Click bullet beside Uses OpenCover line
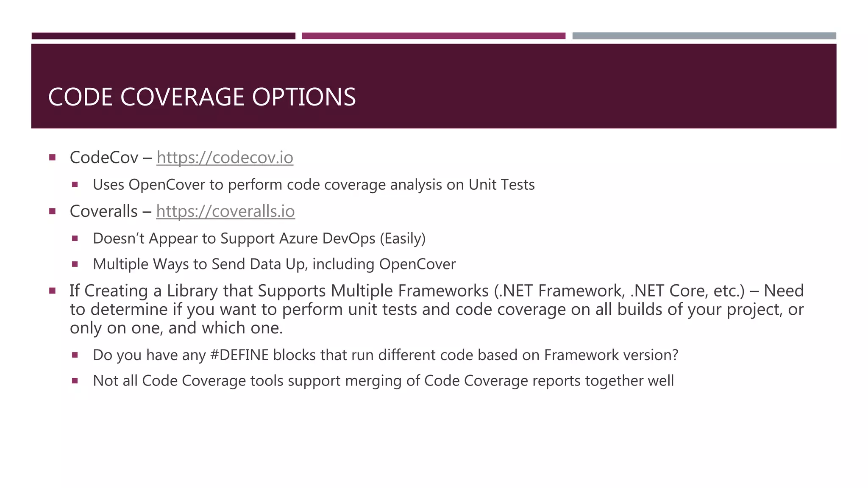Image resolution: width=868 pixels, height=488 pixels. coord(75,185)
